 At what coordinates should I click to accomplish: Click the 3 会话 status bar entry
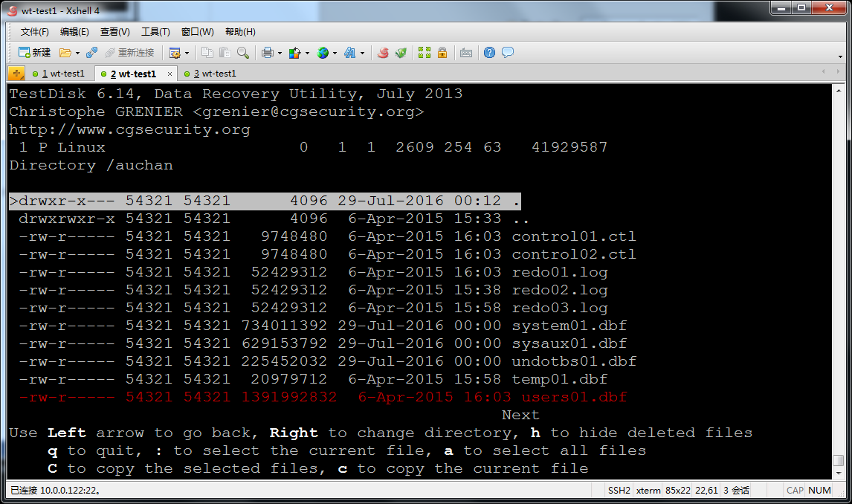(736, 491)
